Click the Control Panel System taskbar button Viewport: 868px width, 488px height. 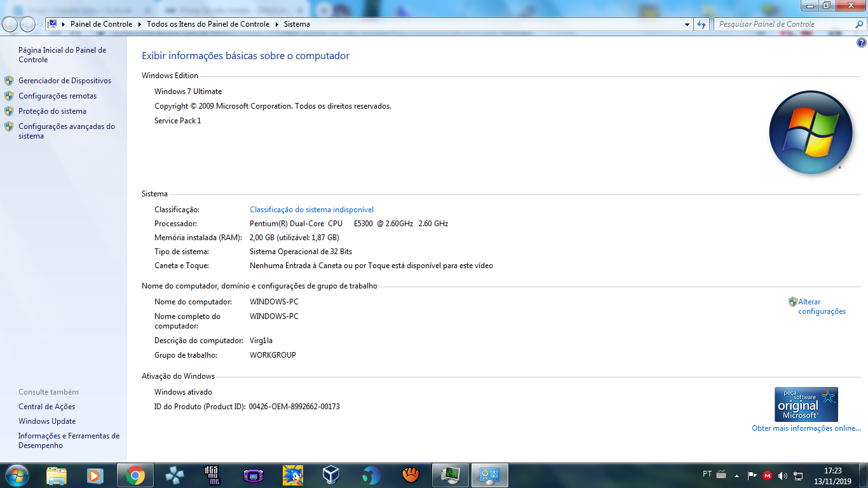pyautogui.click(x=489, y=475)
